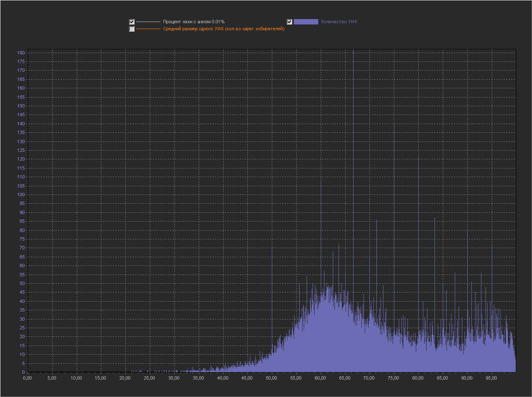Click vertical axis value '30'
Viewport: 532px width, 397px height.
22,319
